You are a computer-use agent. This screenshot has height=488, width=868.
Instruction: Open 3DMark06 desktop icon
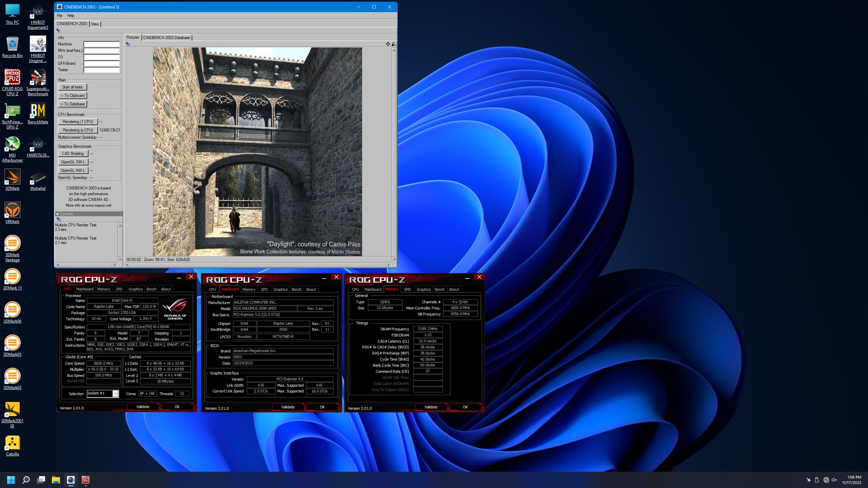coord(12,312)
